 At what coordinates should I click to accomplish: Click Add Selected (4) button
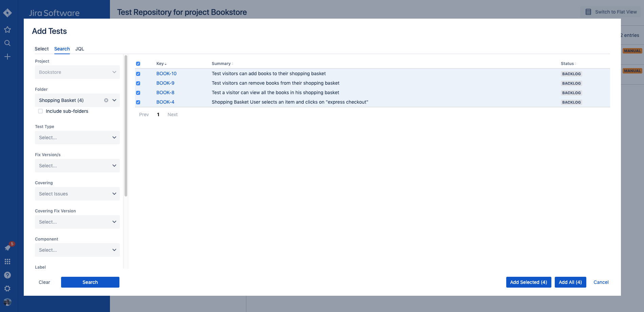[x=529, y=282]
